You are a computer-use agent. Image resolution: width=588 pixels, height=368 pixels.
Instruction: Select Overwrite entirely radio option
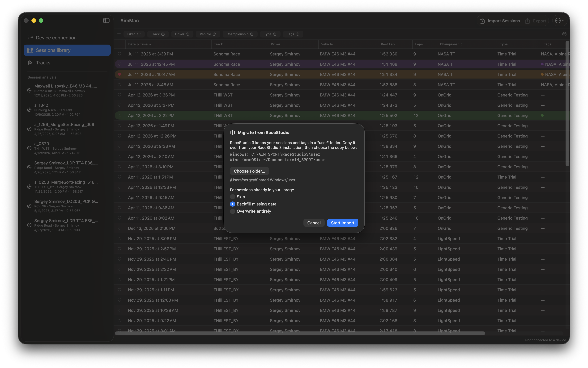[x=232, y=211]
